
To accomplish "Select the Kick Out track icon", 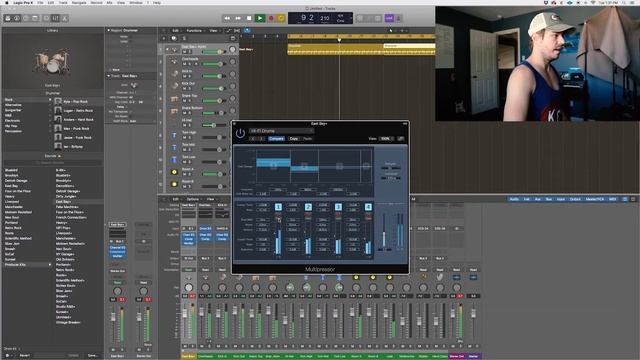I will tap(174, 86).
